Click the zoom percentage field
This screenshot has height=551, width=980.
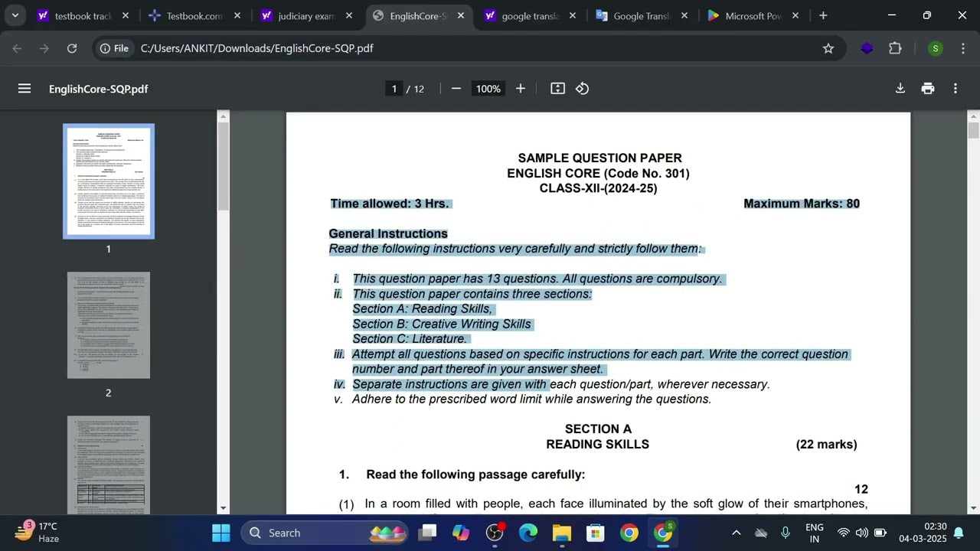pyautogui.click(x=488, y=89)
